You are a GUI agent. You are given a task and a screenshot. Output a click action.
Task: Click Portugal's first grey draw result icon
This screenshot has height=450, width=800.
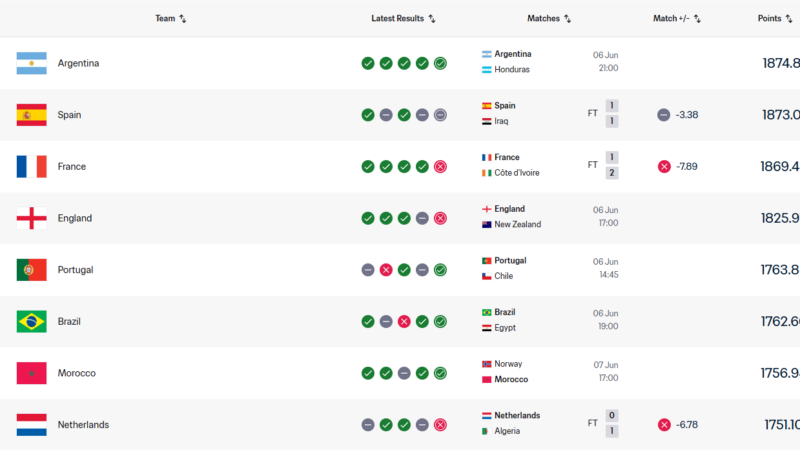(368, 270)
